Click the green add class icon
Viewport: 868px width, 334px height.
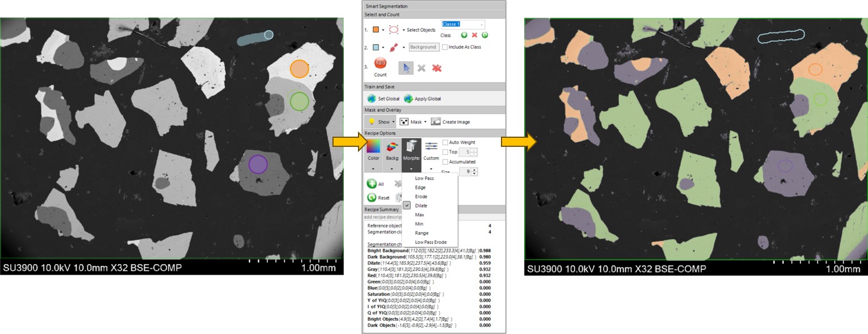[x=464, y=35]
